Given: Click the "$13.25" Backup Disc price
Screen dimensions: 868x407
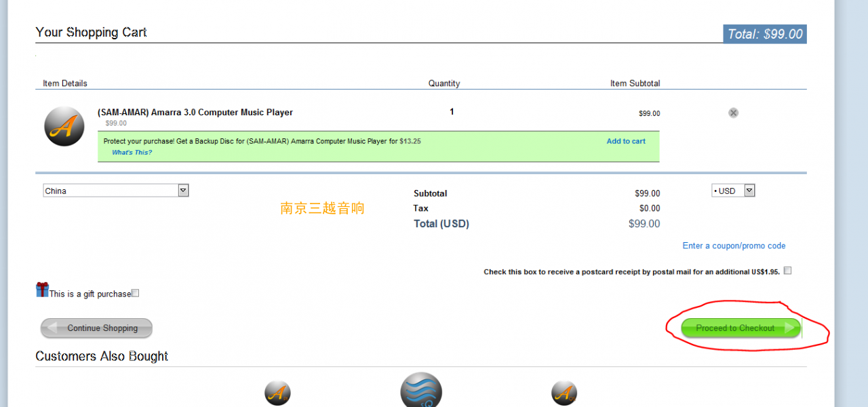Looking at the screenshot, I should coord(410,141).
